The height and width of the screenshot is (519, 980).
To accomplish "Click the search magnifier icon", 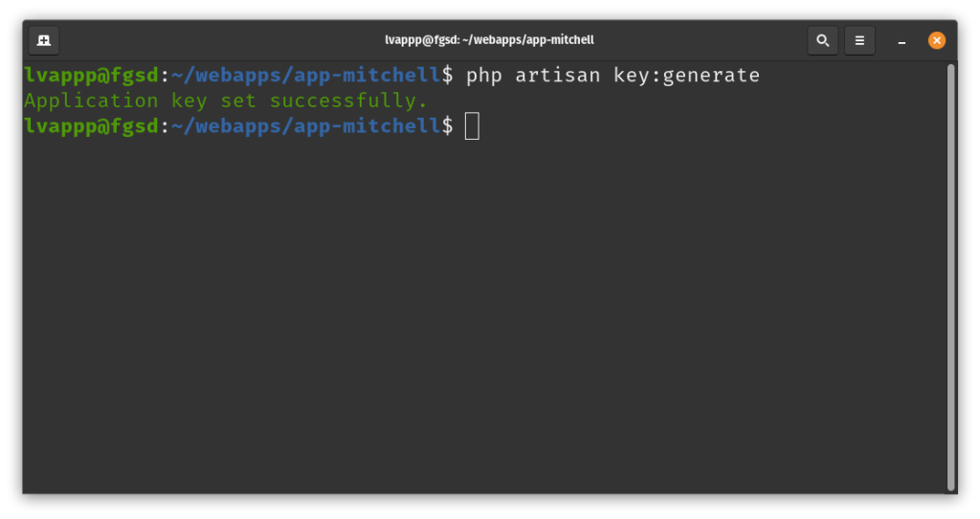I will 822,40.
